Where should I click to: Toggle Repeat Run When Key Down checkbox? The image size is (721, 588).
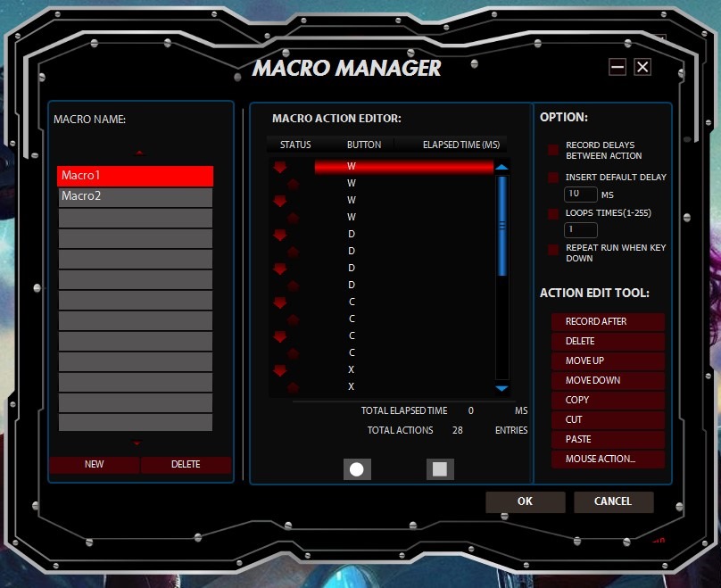[x=553, y=250]
